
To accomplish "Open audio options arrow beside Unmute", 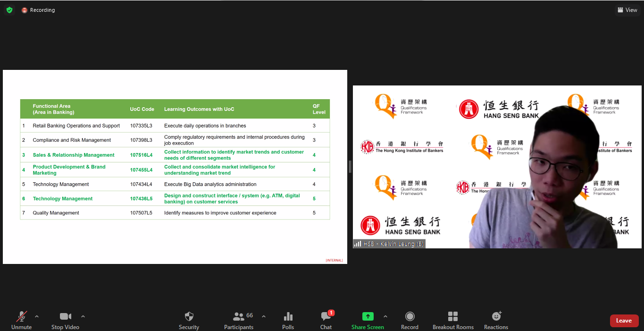I will point(37,316).
